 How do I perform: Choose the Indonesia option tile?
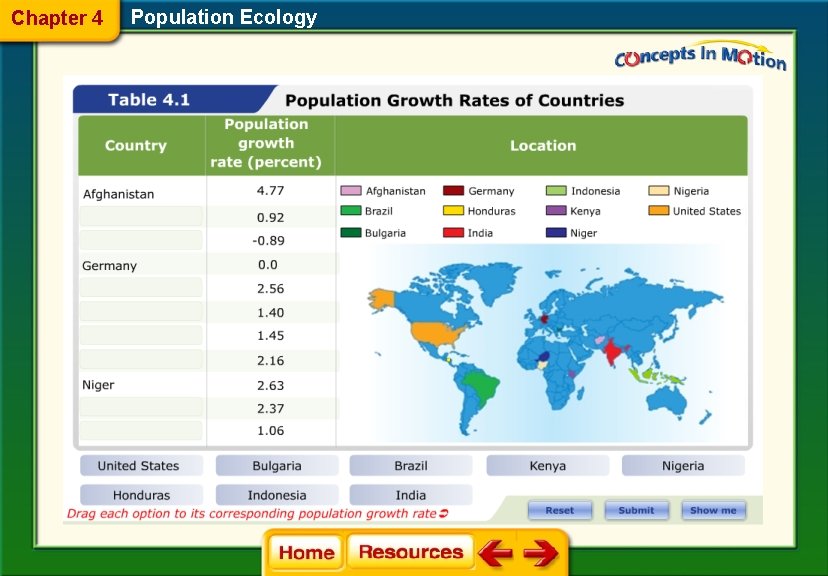pyautogui.click(x=277, y=495)
